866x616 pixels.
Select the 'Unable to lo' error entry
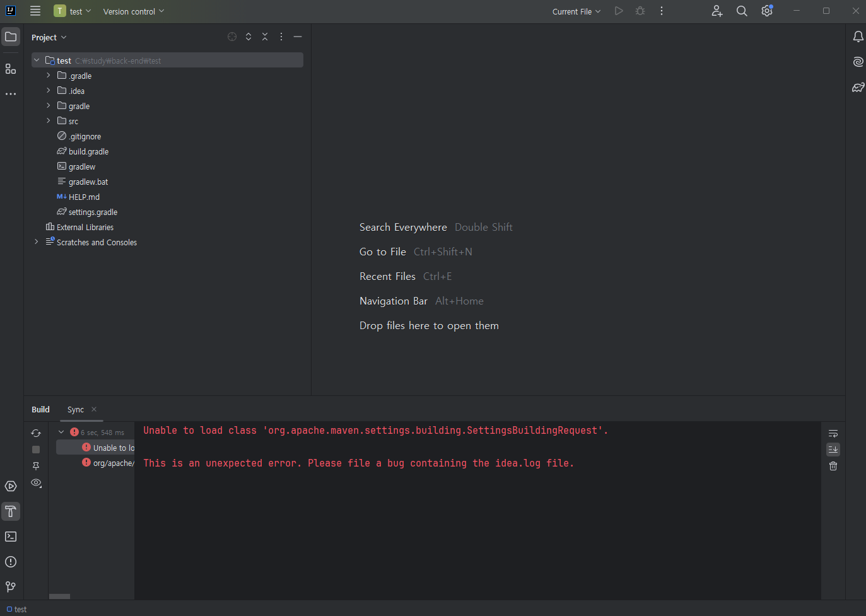95,448
